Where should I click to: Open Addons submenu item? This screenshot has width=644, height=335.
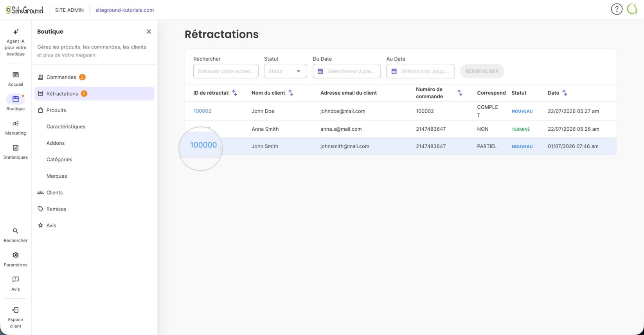(56, 143)
